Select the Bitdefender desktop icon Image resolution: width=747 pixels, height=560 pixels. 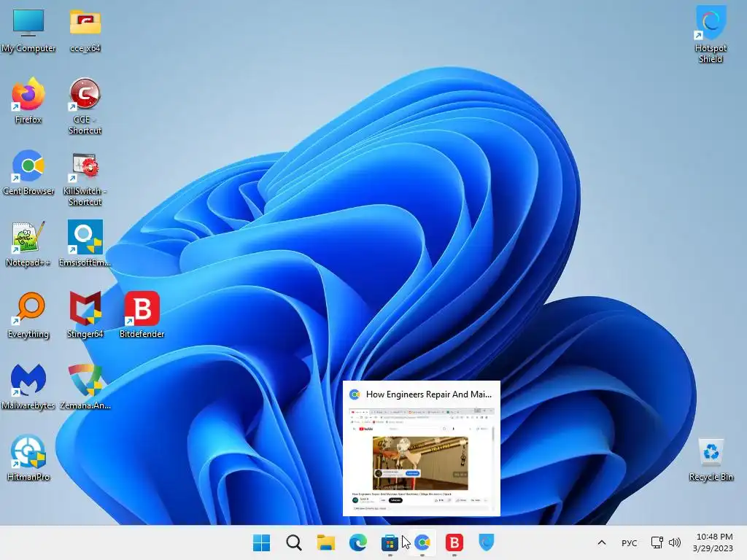click(142, 315)
